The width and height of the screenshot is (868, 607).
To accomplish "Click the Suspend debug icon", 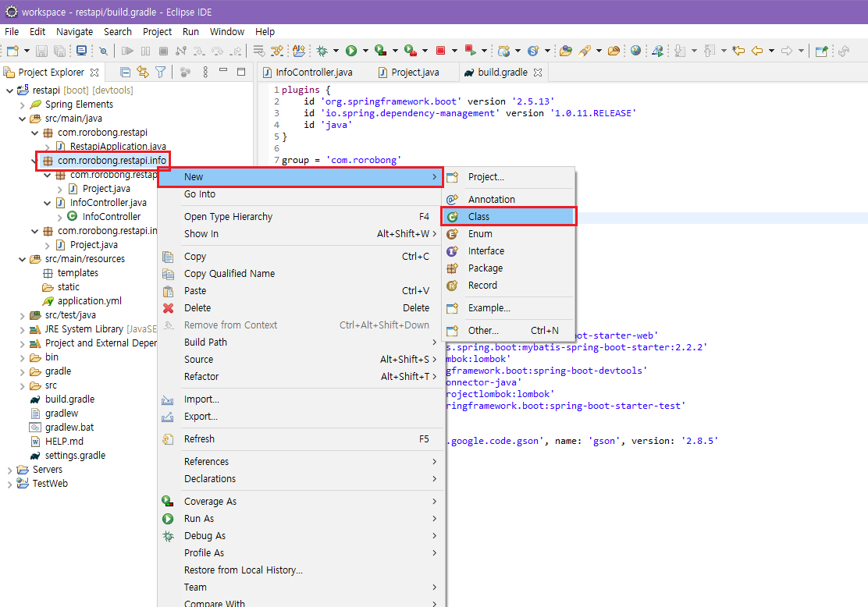I will 146,51.
